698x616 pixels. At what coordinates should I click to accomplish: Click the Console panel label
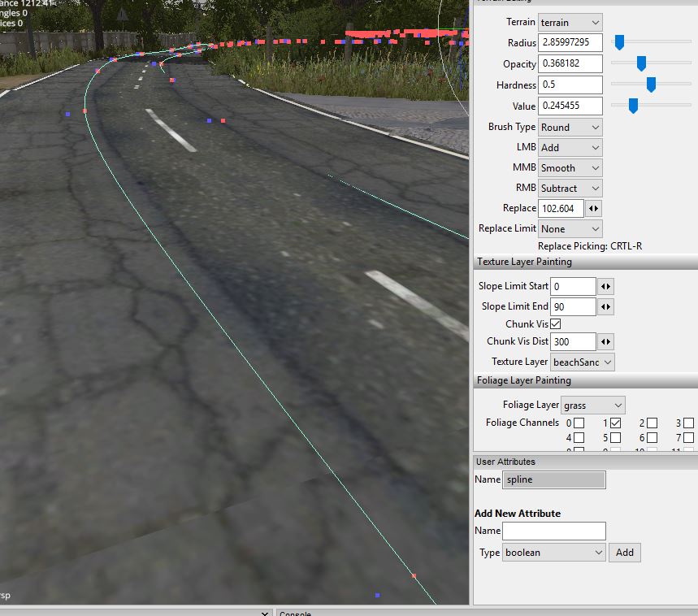[x=294, y=614]
